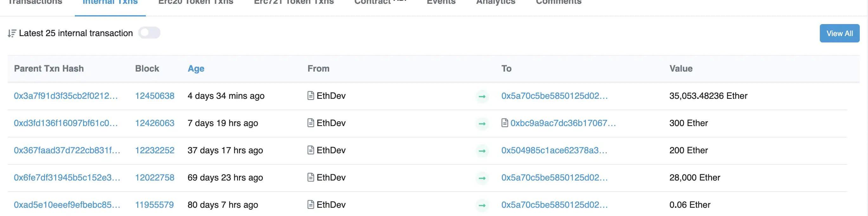Toggle the internal transaction view switch
868x216 pixels.
click(x=149, y=33)
